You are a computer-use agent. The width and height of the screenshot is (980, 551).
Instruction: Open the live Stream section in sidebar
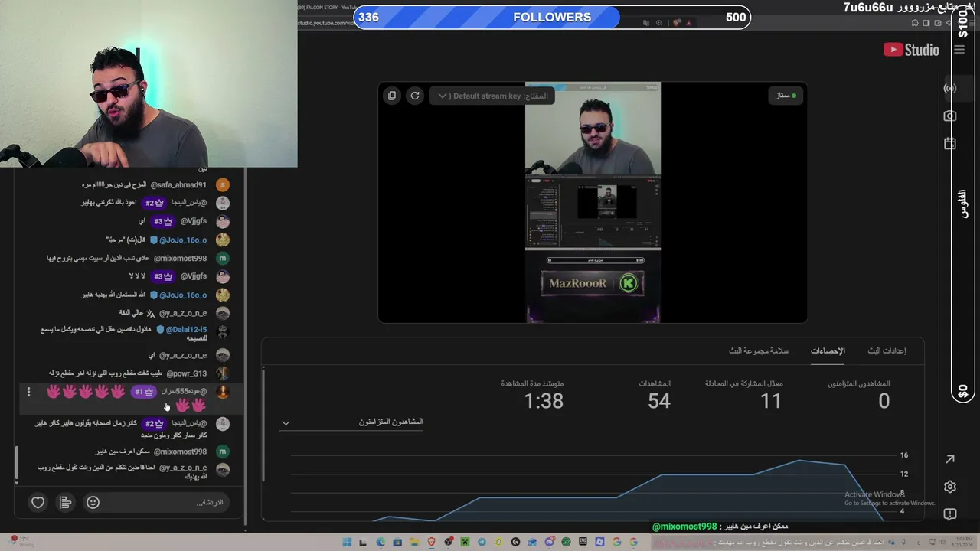tap(950, 88)
